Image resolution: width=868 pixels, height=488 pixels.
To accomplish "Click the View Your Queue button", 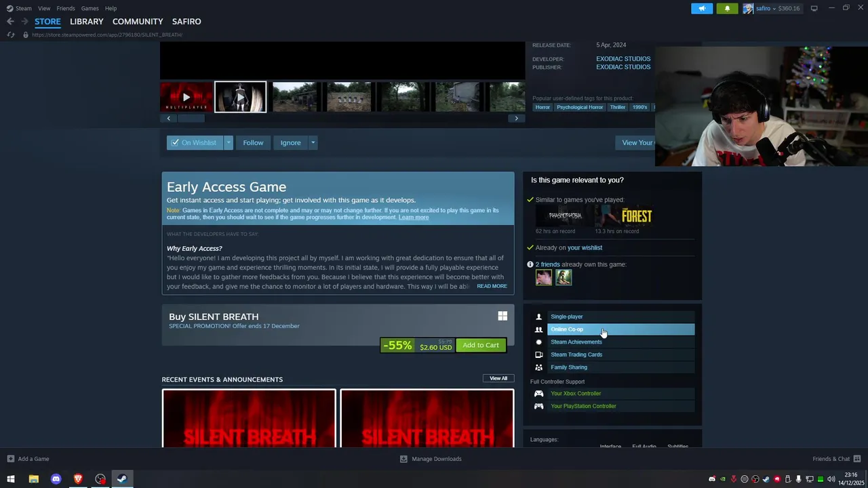I will pos(635,142).
